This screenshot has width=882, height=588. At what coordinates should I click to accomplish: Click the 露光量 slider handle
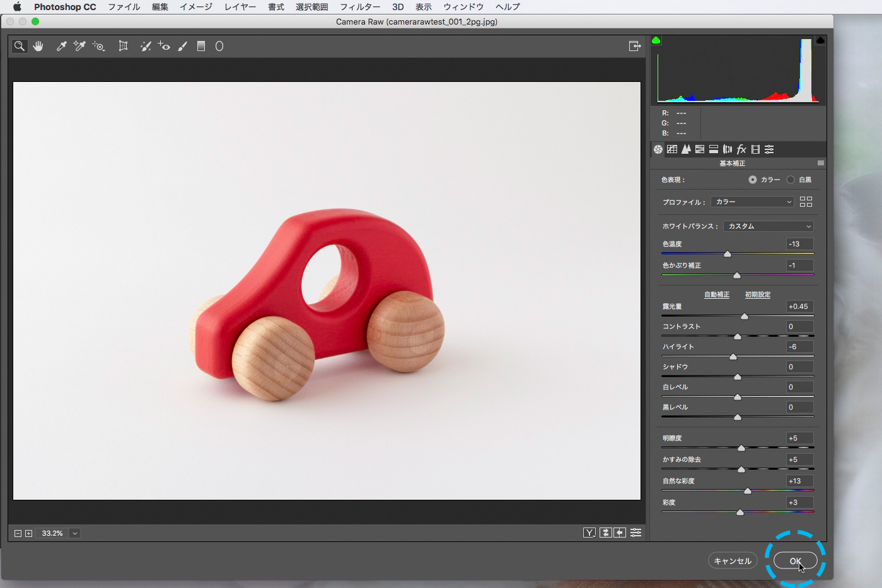tap(745, 316)
